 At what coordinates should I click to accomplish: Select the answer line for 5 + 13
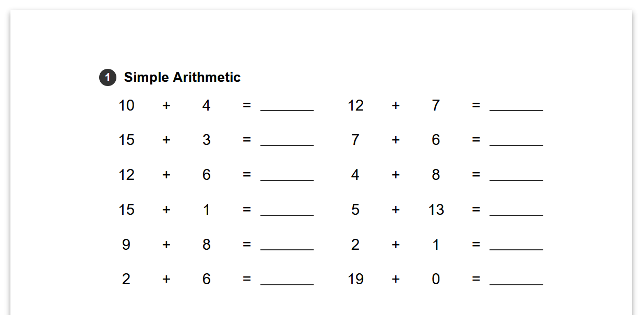(516, 210)
